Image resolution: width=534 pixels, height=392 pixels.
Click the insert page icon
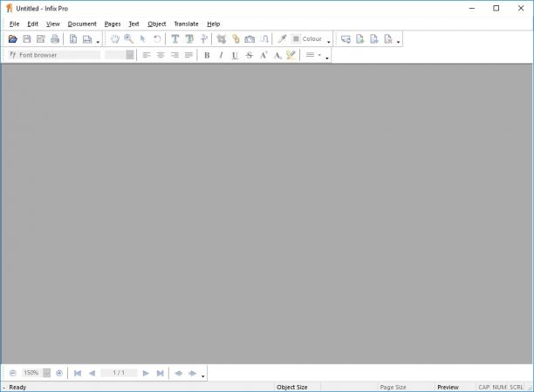[360, 39]
